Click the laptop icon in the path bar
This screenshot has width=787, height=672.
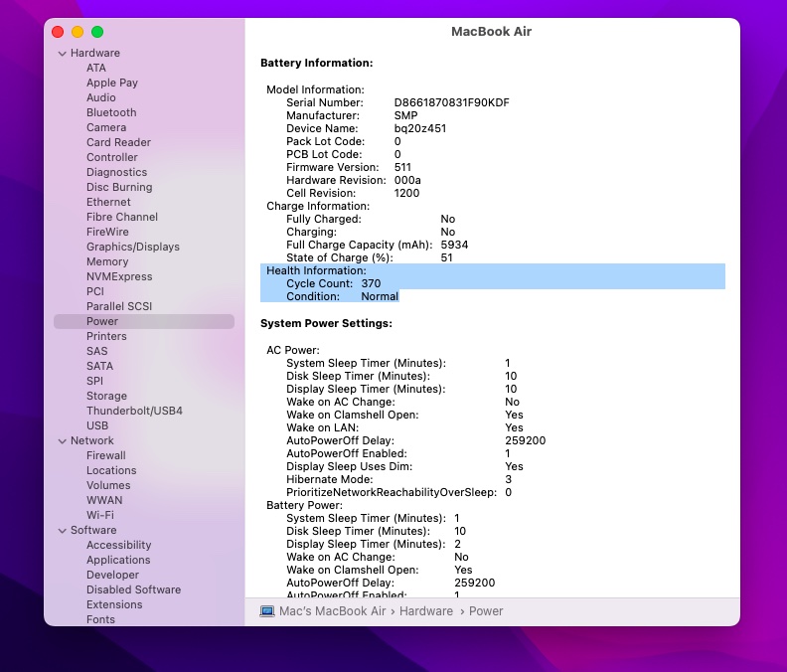[x=267, y=611]
